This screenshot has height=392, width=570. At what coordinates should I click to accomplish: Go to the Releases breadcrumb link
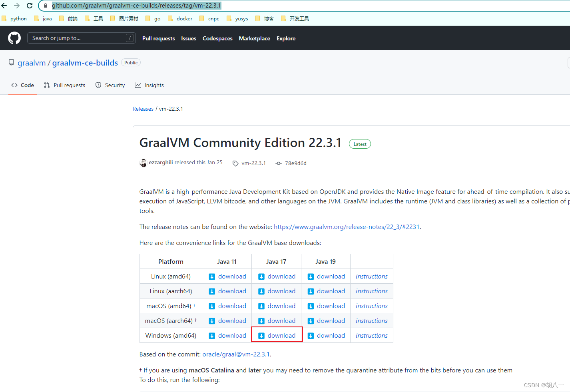pos(143,109)
